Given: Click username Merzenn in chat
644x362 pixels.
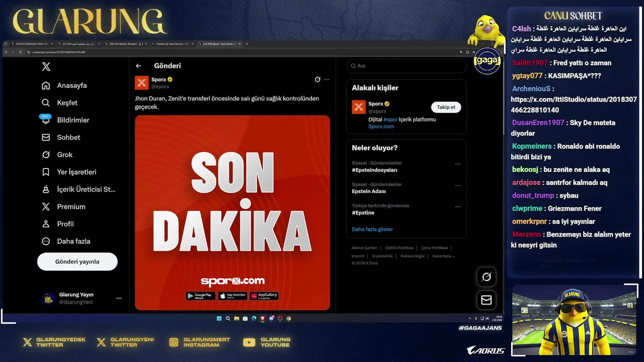Looking at the screenshot, I should pyautogui.click(x=526, y=234).
